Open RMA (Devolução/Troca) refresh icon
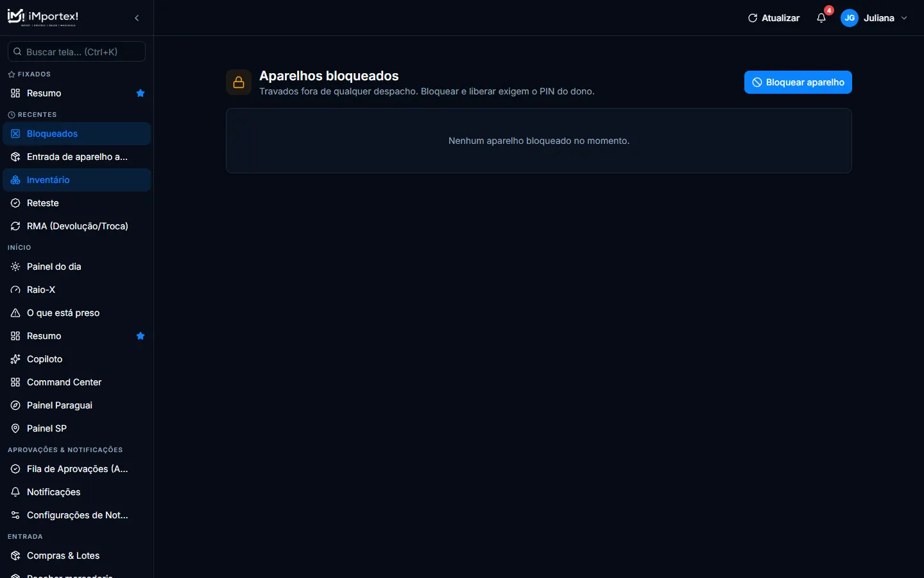Image resolution: width=924 pixels, height=578 pixels. pyautogui.click(x=15, y=226)
